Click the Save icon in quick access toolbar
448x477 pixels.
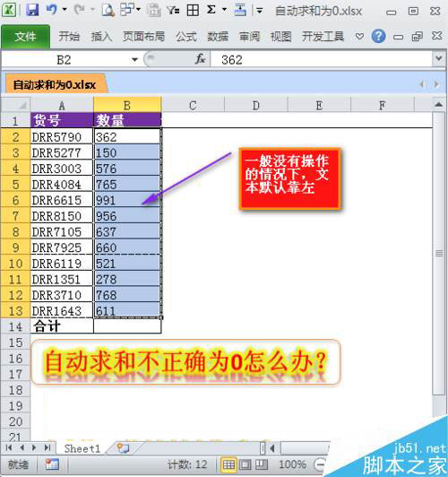(32, 10)
